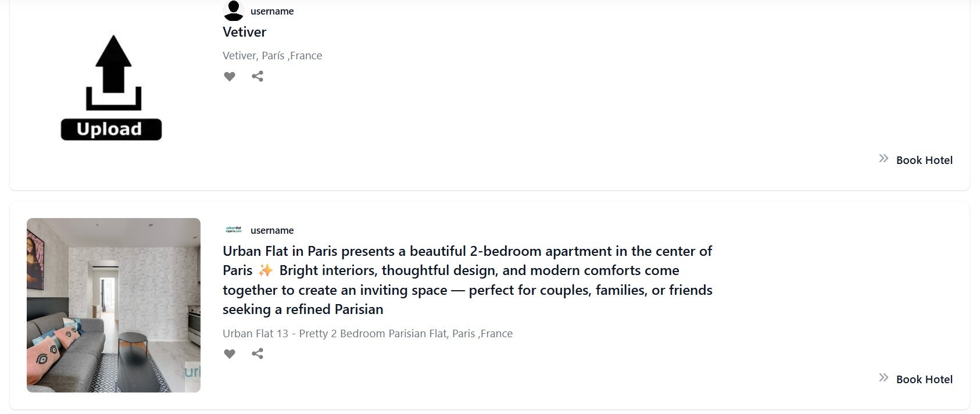The image size is (980, 414).
Task: Toggle the like heart off on the Vetiver listing
Action: (230, 76)
